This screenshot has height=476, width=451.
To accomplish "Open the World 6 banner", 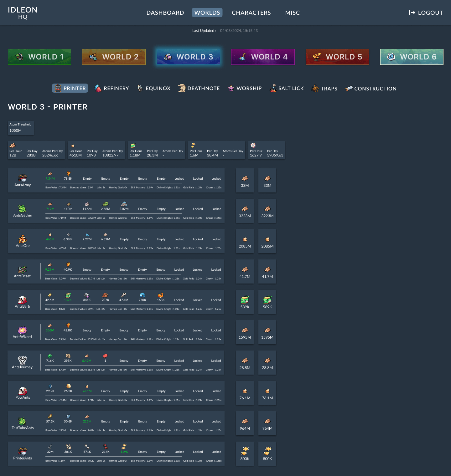I will (x=412, y=57).
